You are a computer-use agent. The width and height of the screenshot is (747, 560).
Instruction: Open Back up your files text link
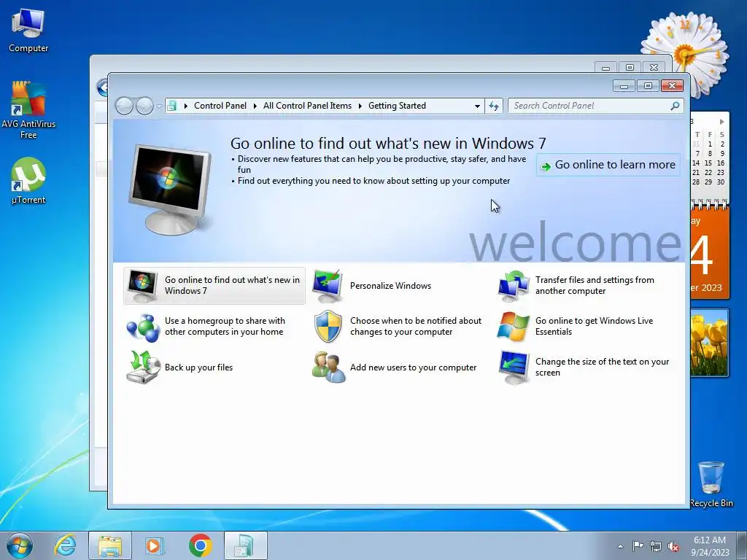coord(198,367)
